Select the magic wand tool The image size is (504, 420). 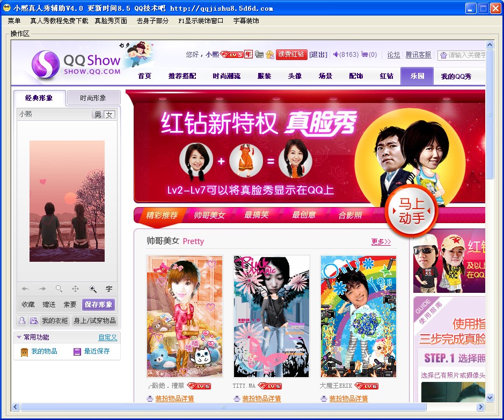[92, 289]
